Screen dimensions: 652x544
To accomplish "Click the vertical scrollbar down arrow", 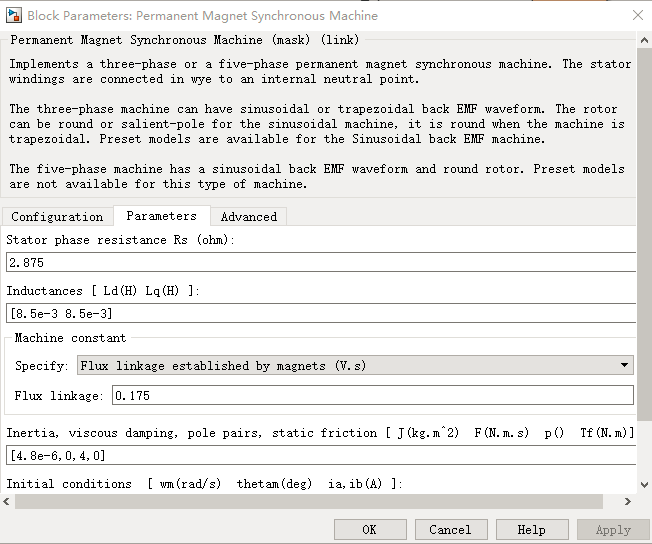I will pos(644,485).
